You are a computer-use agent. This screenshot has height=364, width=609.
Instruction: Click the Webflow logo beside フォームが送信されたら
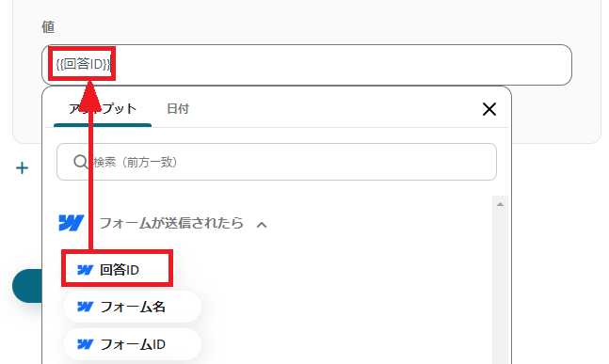point(72,223)
